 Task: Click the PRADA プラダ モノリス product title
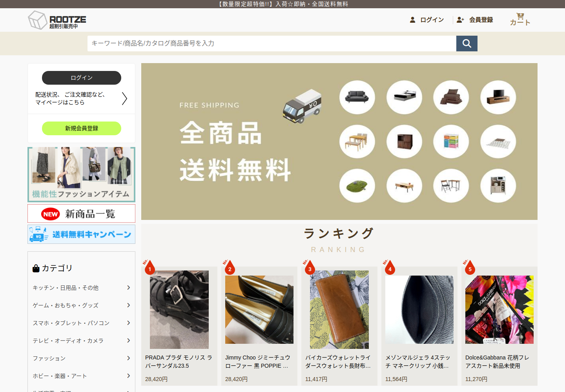tap(179, 362)
